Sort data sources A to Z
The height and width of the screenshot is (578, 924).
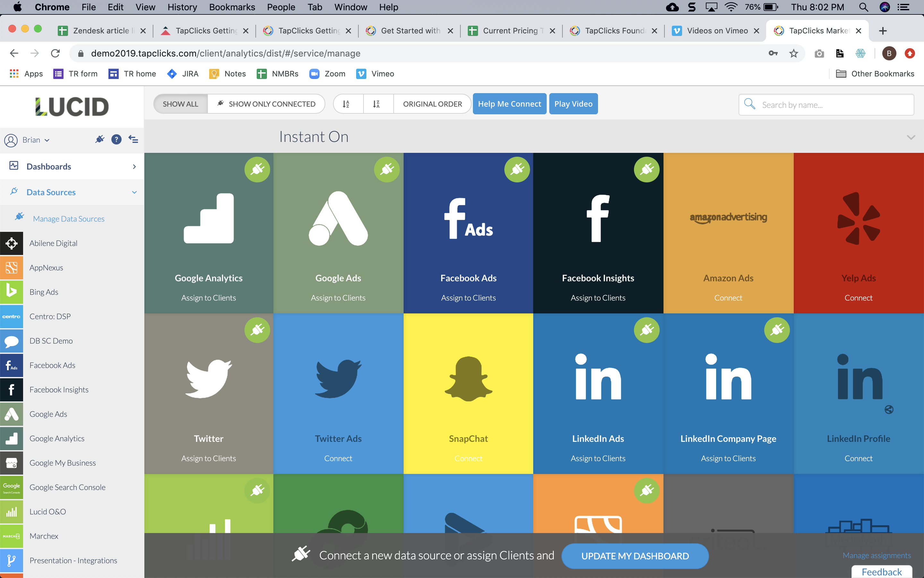tap(347, 104)
